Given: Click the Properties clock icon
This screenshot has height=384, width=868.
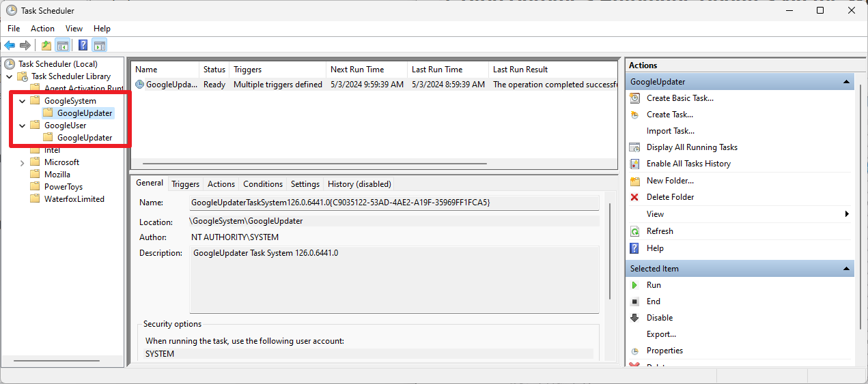Looking at the screenshot, I should (634, 351).
